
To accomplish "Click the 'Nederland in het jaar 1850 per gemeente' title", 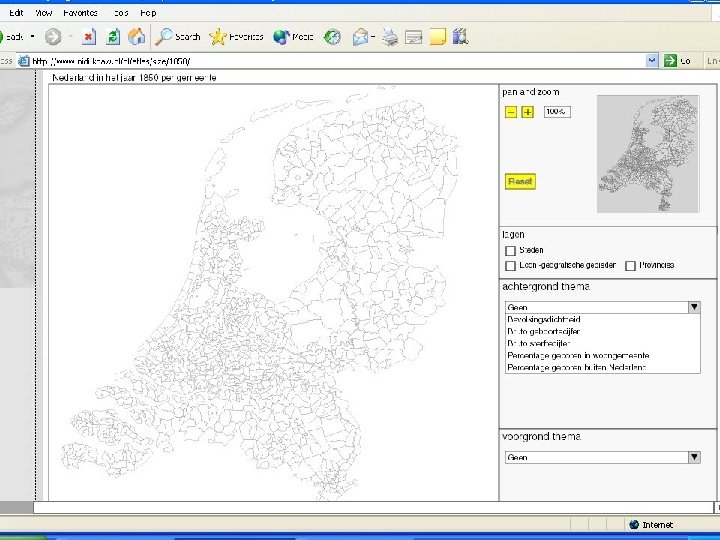I will (x=134, y=78).
